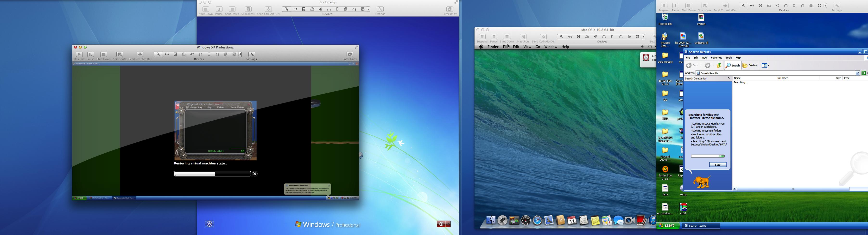This screenshot has width=868, height=235.
Task: Expand the Address bar dropdown in Search Results
Action: coord(858,73)
